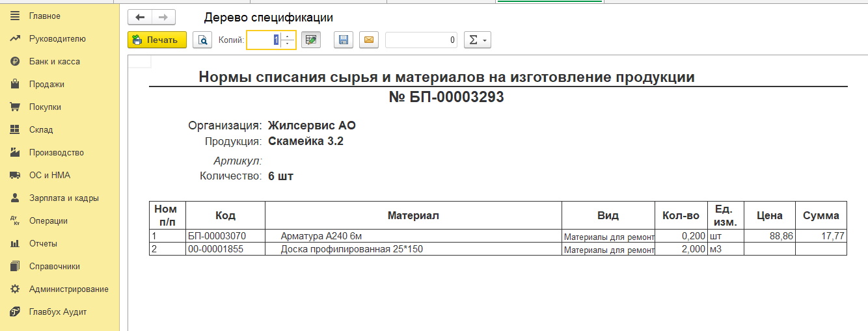Click quantity value 6 шт

(280, 176)
